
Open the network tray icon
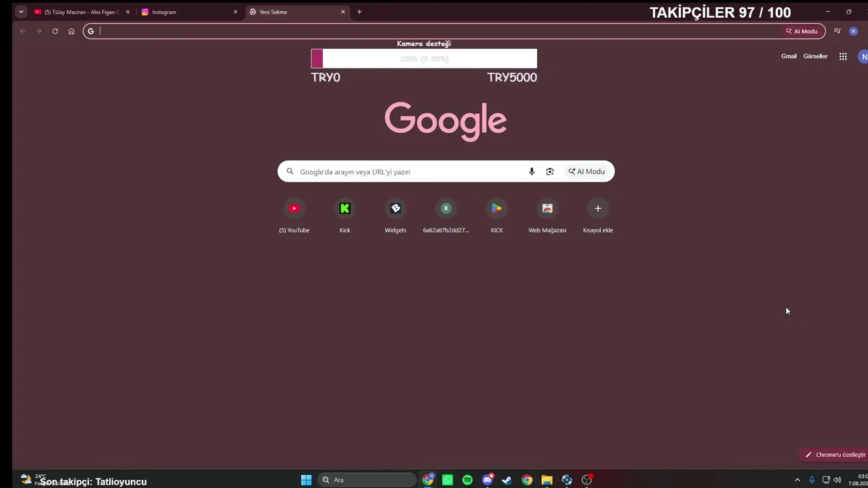coord(826,480)
